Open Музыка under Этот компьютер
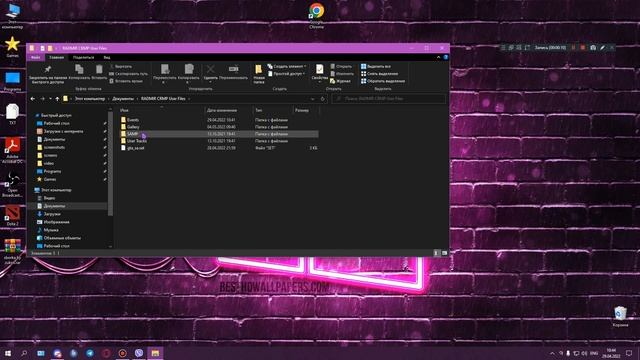The width and height of the screenshot is (640, 360). [x=51, y=230]
